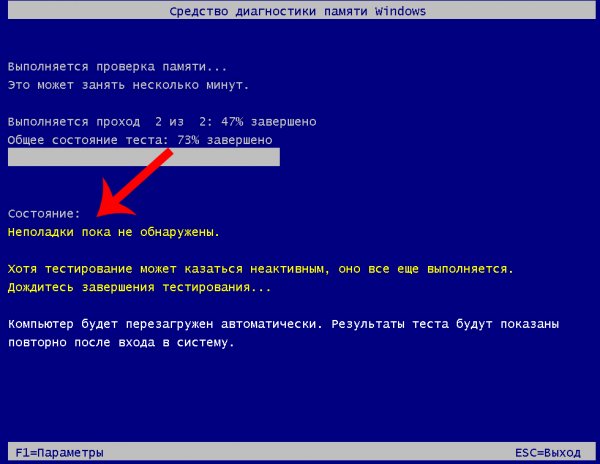Click 'Дождитесь завершения тестирования...' message

[139, 287]
